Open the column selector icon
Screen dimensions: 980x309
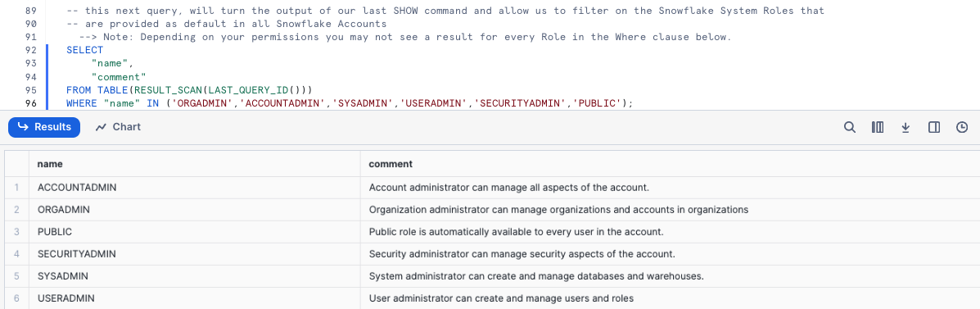point(878,127)
